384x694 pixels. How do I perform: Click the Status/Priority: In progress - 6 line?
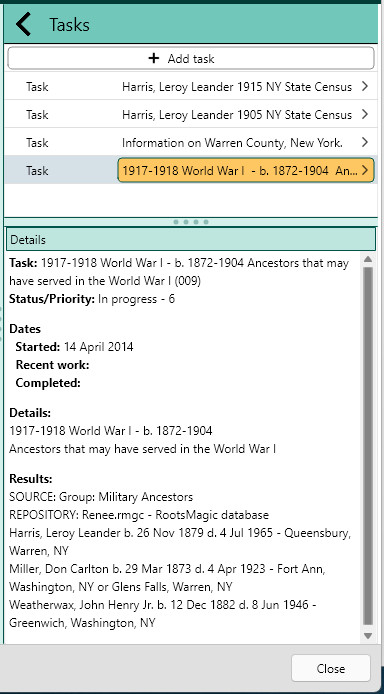tap(92, 299)
